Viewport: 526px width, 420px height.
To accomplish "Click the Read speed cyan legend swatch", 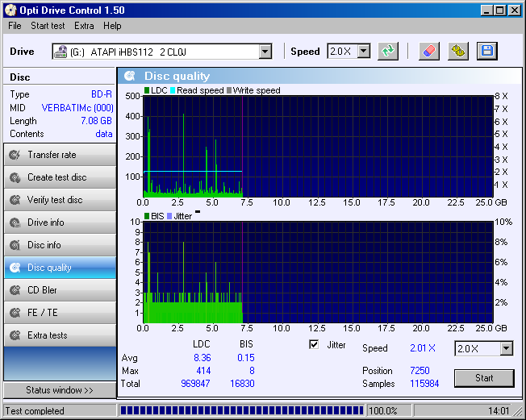I will click(x=173, y=90).
